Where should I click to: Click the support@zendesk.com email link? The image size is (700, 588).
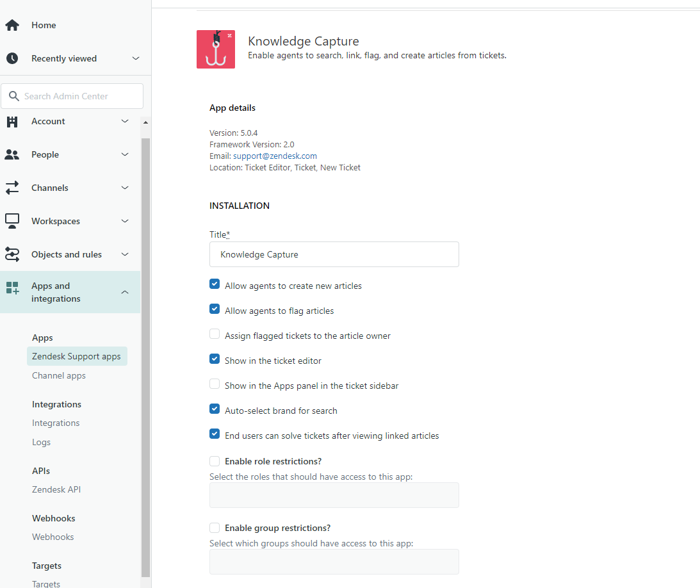pyautogui.click(x=275, y=156)
